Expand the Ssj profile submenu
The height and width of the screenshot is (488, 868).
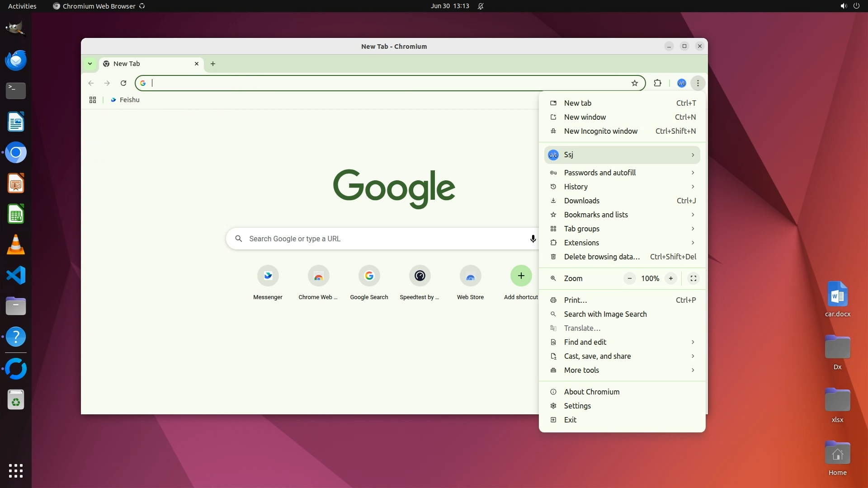(622, 155)
